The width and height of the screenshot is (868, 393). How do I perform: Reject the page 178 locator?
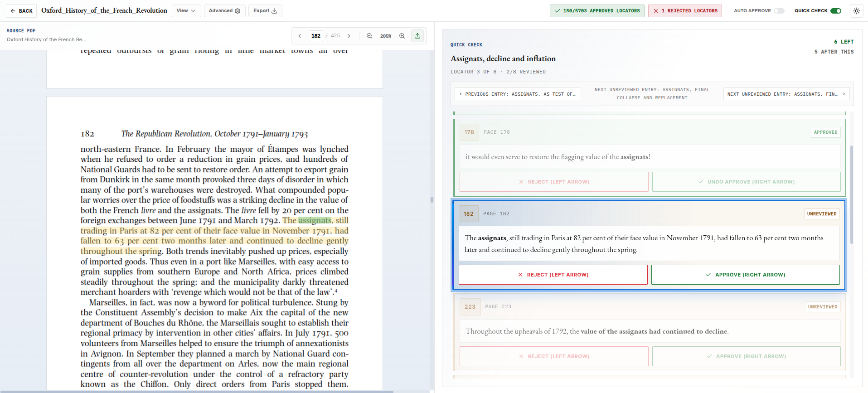coord(554,182)
